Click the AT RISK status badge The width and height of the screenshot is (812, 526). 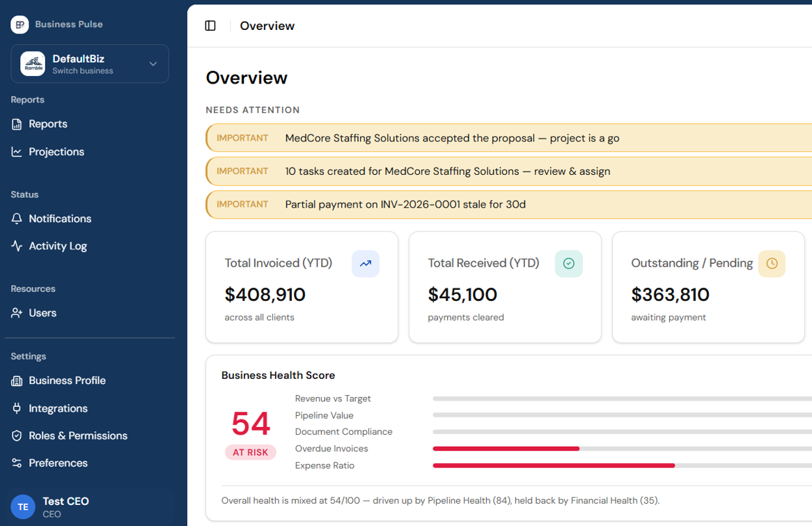[251, 452]
